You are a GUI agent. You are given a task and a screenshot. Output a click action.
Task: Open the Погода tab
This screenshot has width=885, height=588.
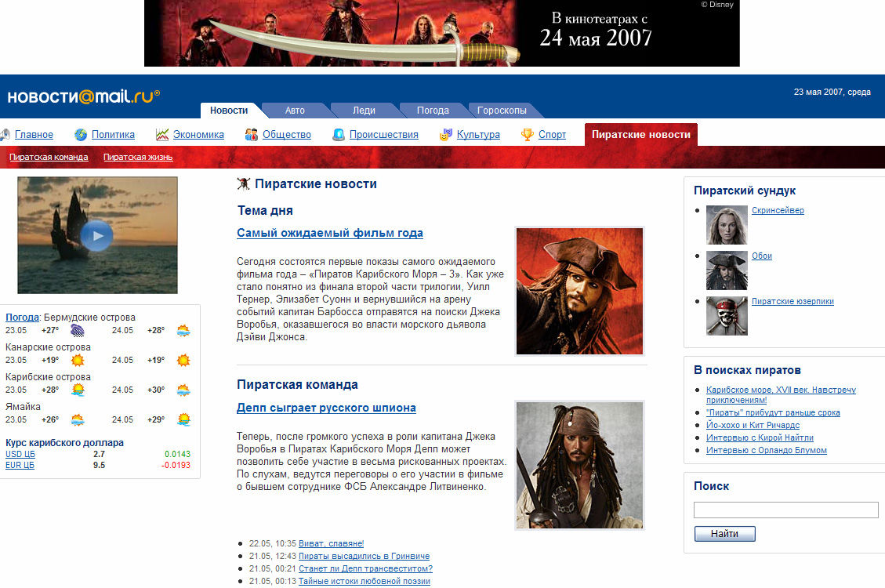click(433, 111)
